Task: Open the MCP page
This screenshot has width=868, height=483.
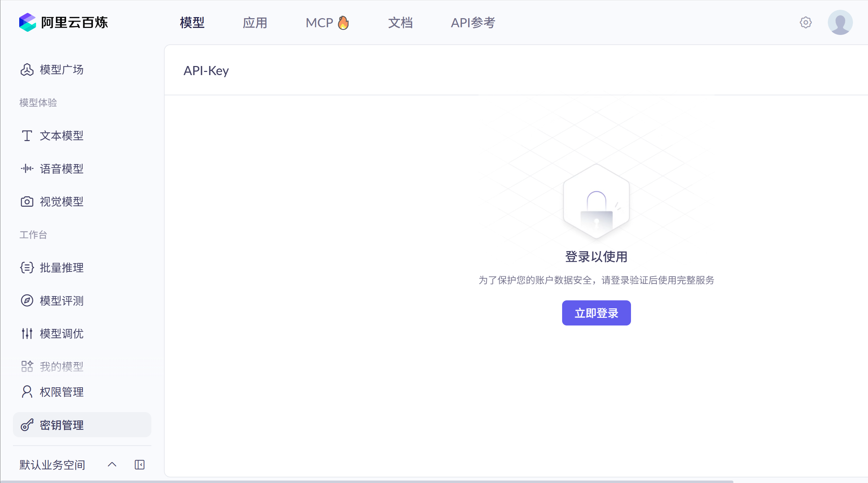Action: [x=326, y=22]
